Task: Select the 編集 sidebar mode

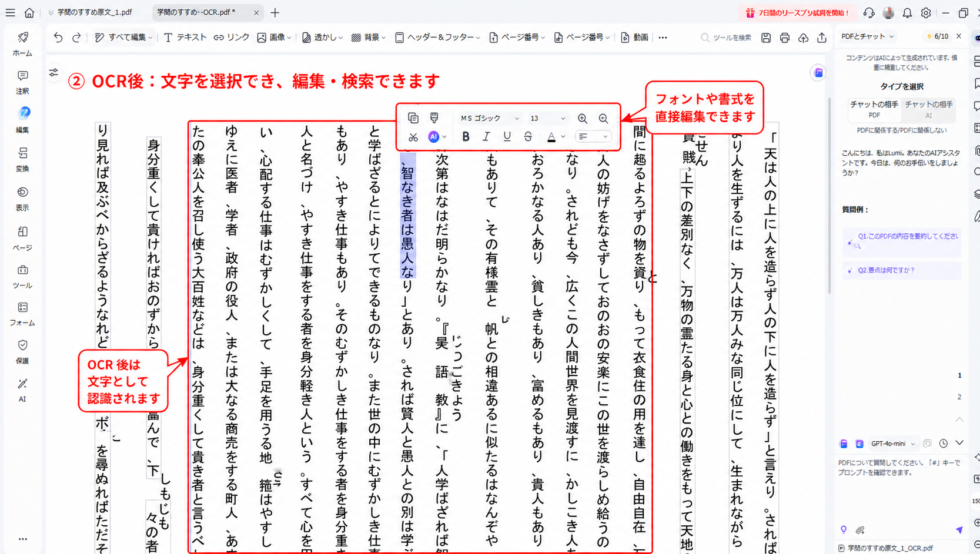Action: [x=22, y=120]
